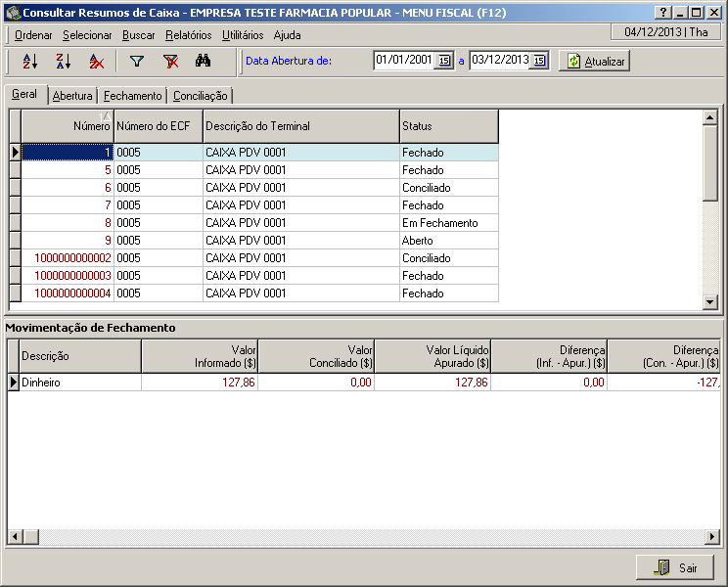Open the Utilitários menu
This screenshot has height=587, width=728.
coord(243,34)
